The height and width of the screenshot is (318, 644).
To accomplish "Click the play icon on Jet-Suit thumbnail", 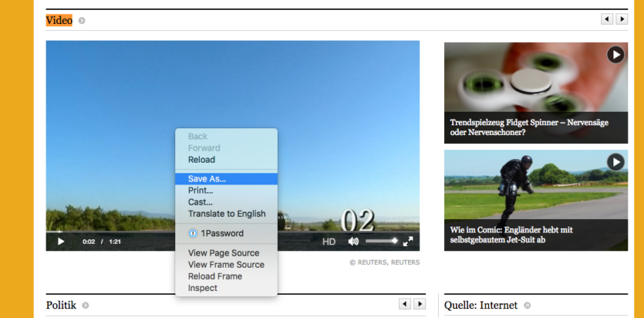I will 616,162.
